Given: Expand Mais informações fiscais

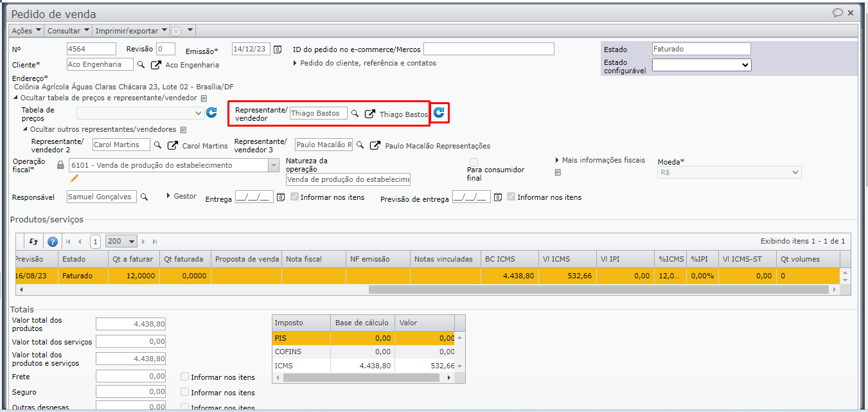Looking at the screenshot, I should 600,160.
